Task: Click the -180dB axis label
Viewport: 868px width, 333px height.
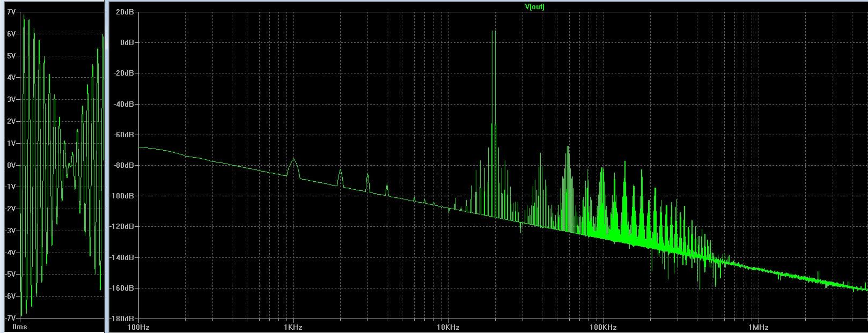Action: (122, 319)
